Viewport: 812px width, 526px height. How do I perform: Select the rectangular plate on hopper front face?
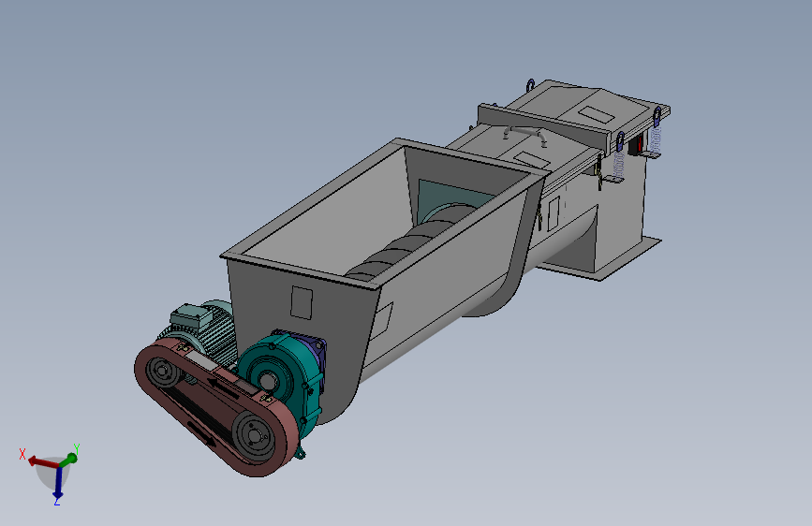tap(302, 302)
